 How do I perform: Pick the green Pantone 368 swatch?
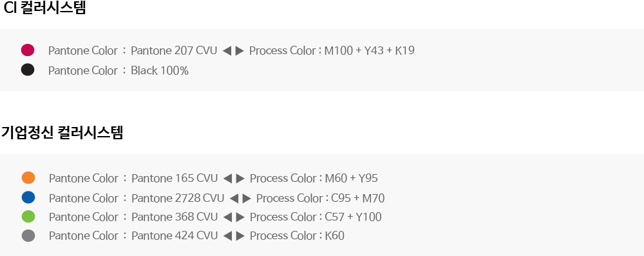28,217
